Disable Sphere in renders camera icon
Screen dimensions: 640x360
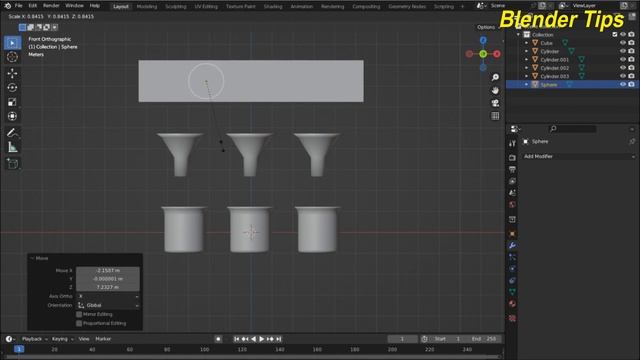[631, 84]
